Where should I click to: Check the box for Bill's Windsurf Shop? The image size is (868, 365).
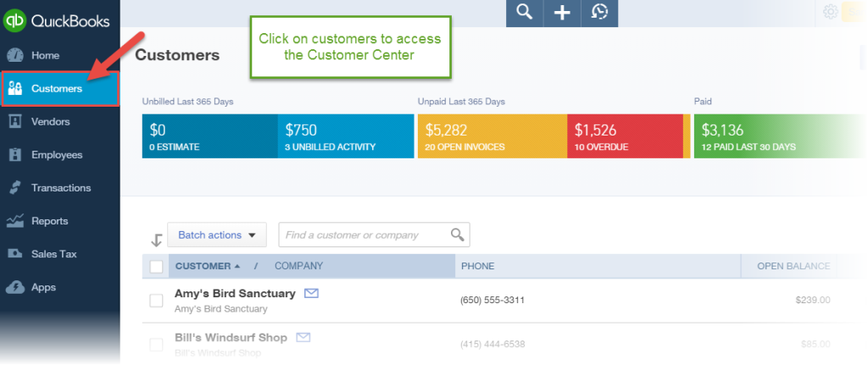tap(156, 345)
